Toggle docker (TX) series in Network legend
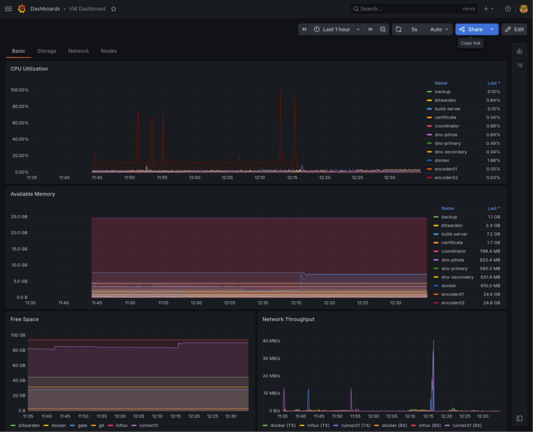The height and width of the screenshot is (432, 533). (283, 426)
